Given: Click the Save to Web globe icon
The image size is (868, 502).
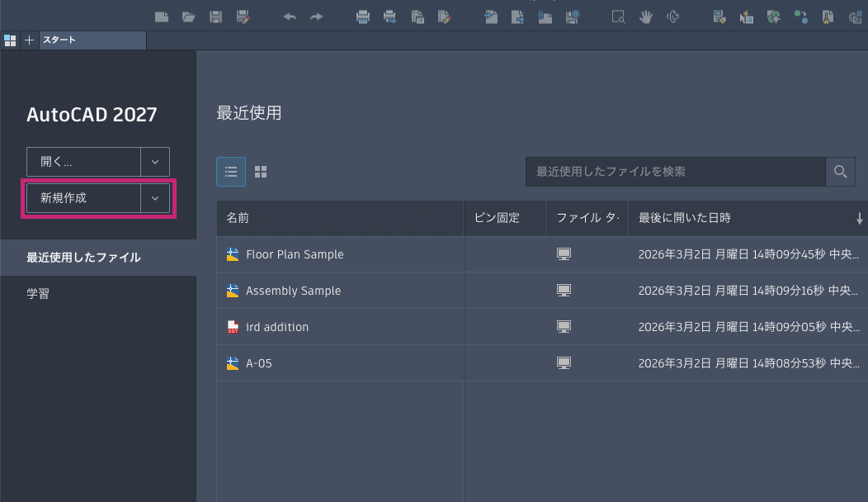Looking at the screenshot, I should [x=573, y=17].
